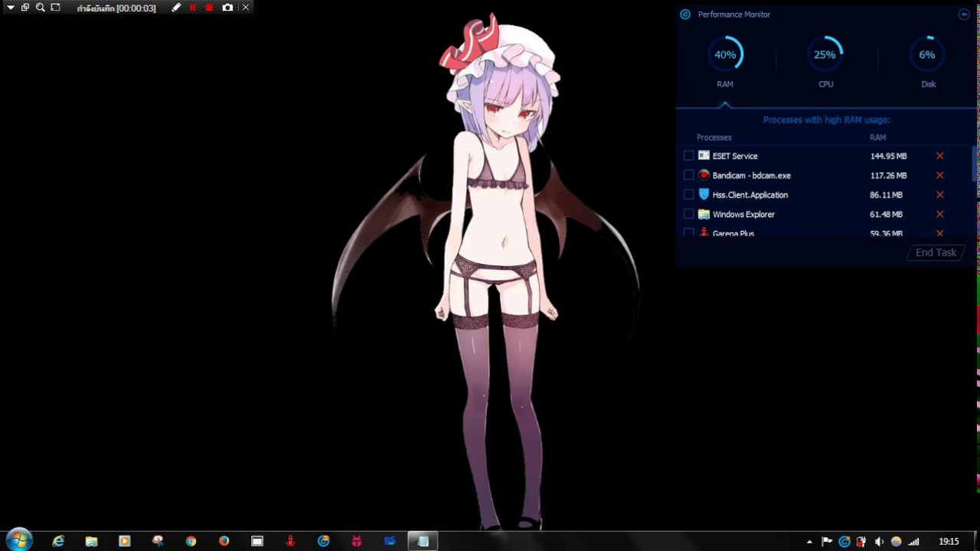Open the blue C taskbar application icon
980x551 pixels.
click(x=323, y=541)
